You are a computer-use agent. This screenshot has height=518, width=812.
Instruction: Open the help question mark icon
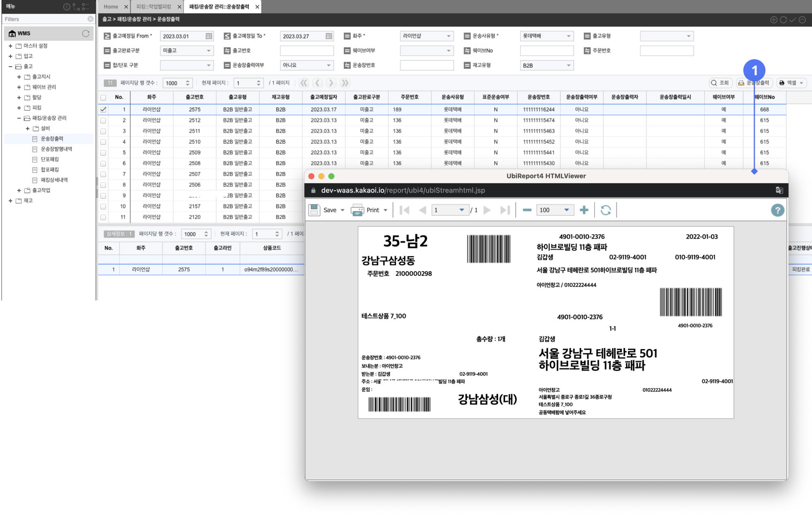click(777, 210)
